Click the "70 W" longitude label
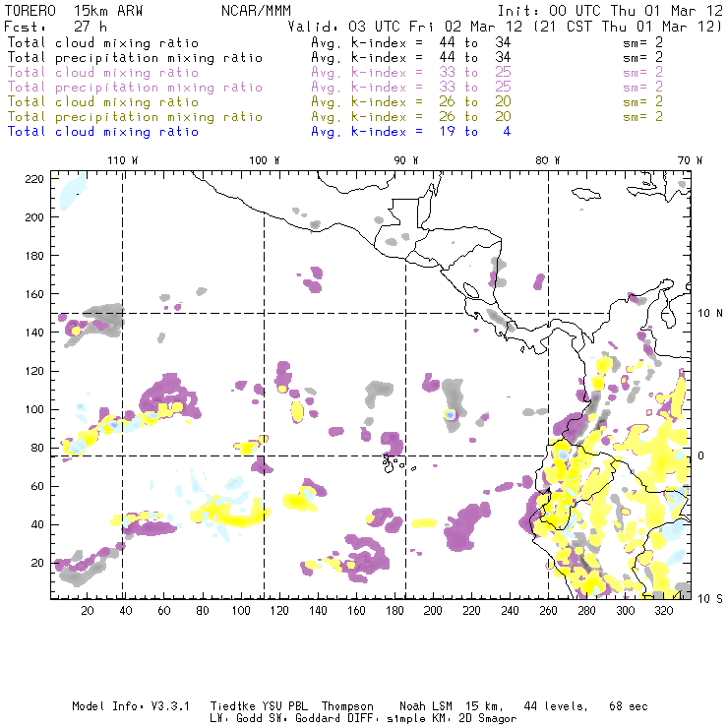728x728 pixels. (690, 160)
